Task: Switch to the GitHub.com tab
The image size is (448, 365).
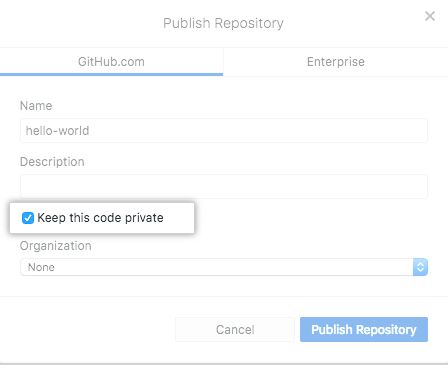Action: click(111, 62)
